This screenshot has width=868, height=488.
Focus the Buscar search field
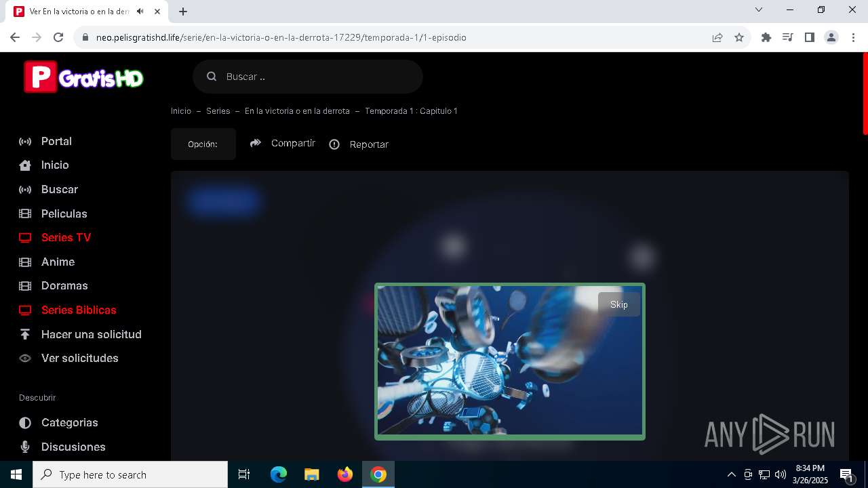click(x=308, y=77)
